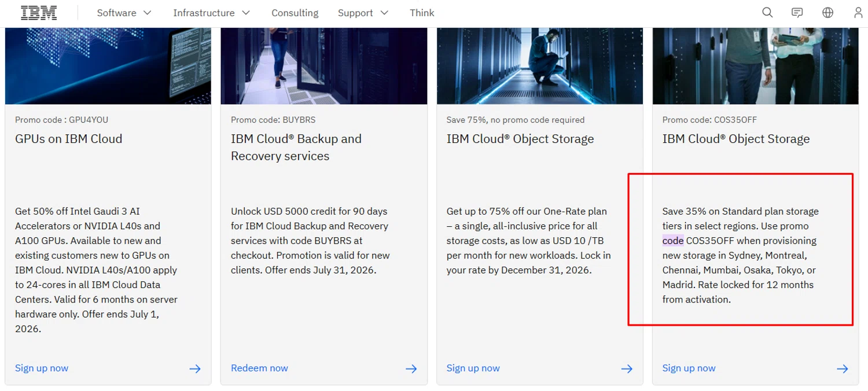Click the highlighted word 'code' in description
Viewport: 868px width, 391px height.
(673, 241)
